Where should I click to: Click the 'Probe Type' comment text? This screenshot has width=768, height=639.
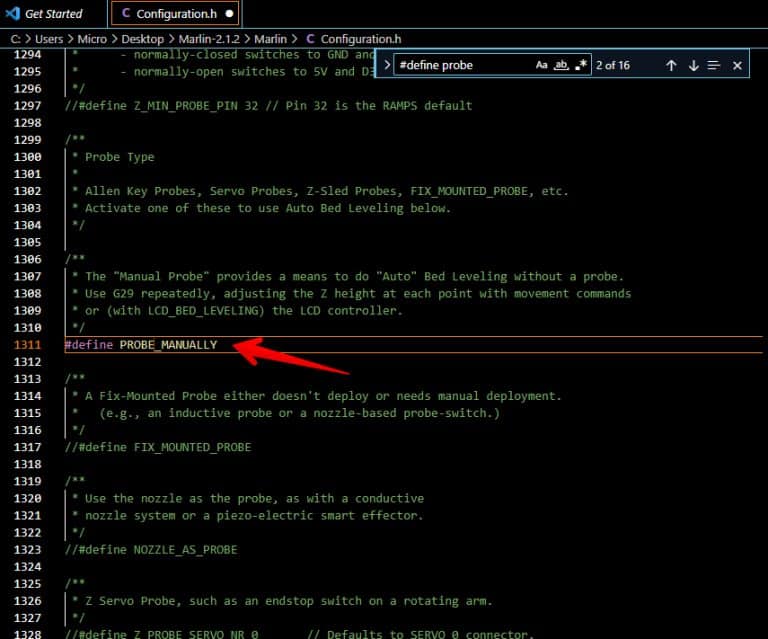120,157
